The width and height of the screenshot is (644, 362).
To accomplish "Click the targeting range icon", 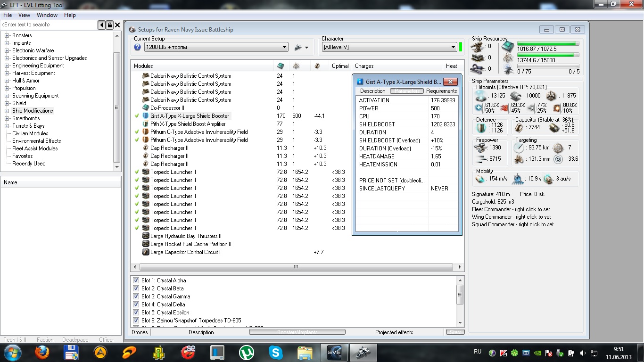I will point(519,148).
